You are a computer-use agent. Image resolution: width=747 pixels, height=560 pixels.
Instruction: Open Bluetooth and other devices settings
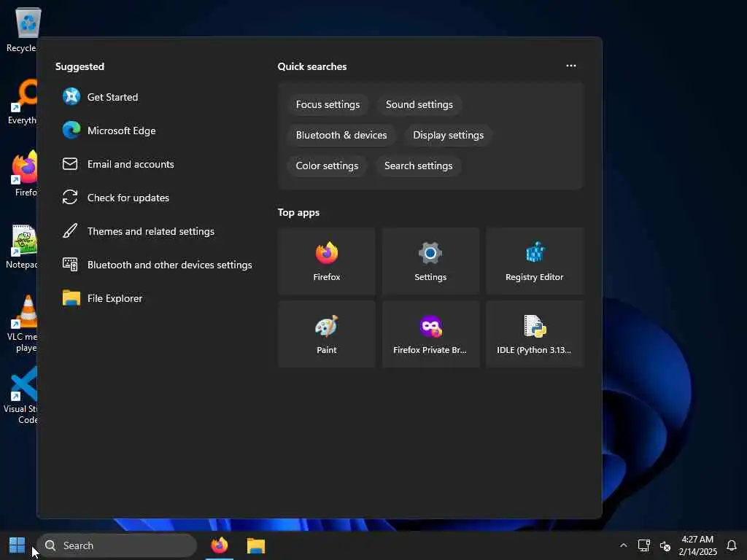pyautogui.click(x=158, y=265)
